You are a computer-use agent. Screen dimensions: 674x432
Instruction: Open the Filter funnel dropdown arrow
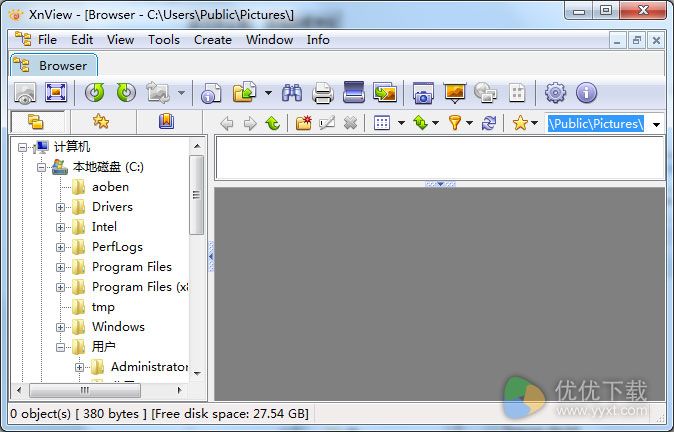(x=469, y=123)
